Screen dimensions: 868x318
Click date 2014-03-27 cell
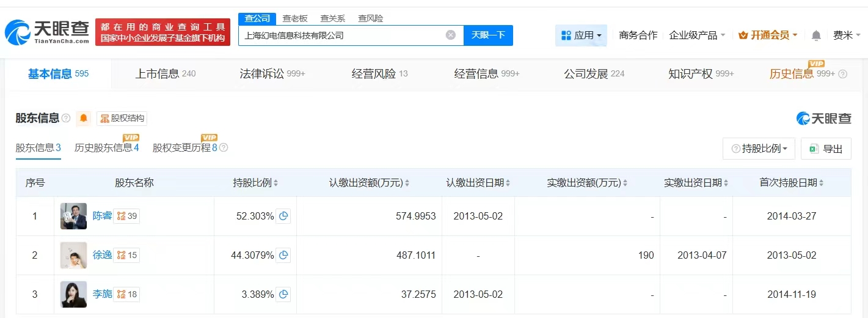[792, 216]
